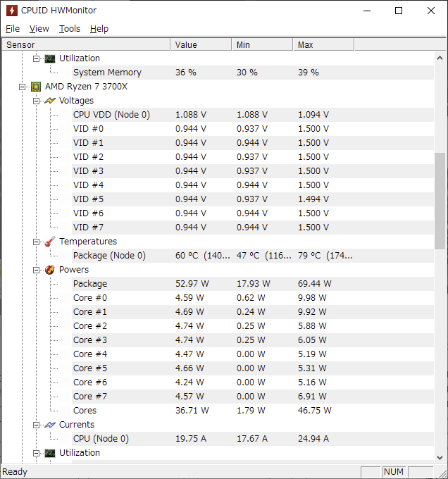Viewport: 448px width, 479px height.
Task: Select the Package power row
Action: click(x=90, y=284)
